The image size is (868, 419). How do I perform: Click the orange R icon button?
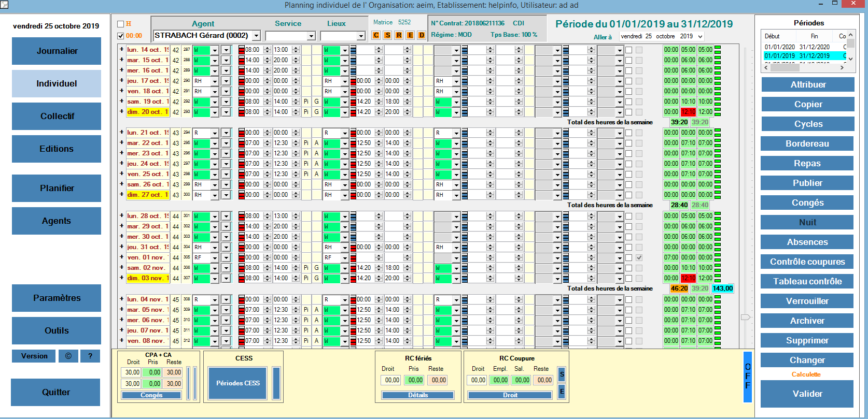pos(399,35)
